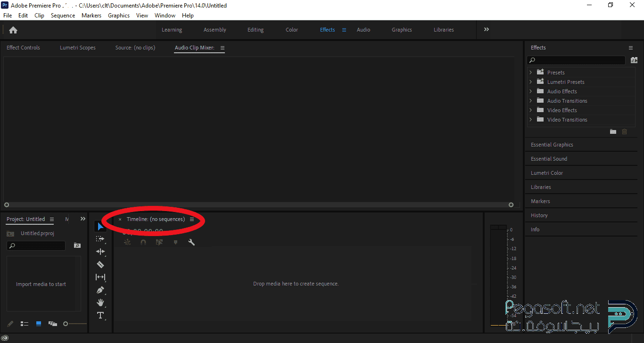Click the New Bin folder icon in Effects panel

coord(613,131)
